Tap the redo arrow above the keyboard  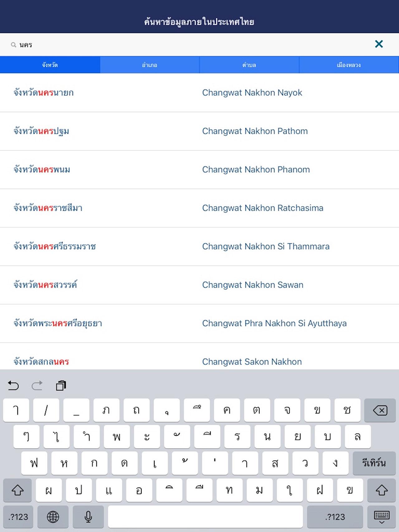[37, 386]
